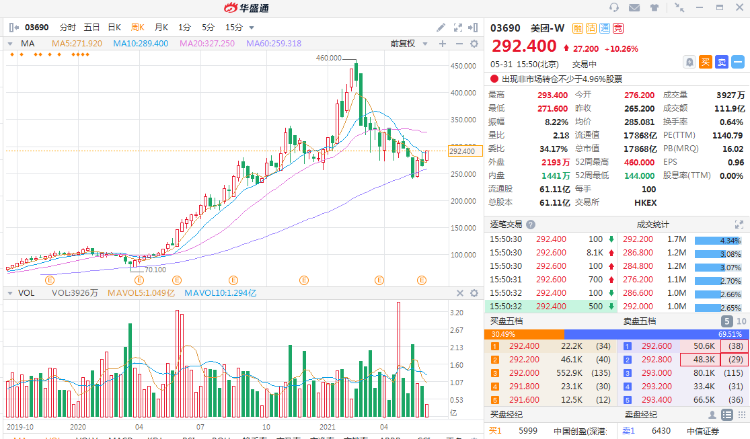The width and height of the screenshot is (750, 439).
Task: Open MA indicator settings gear
Action: (474, 44)
